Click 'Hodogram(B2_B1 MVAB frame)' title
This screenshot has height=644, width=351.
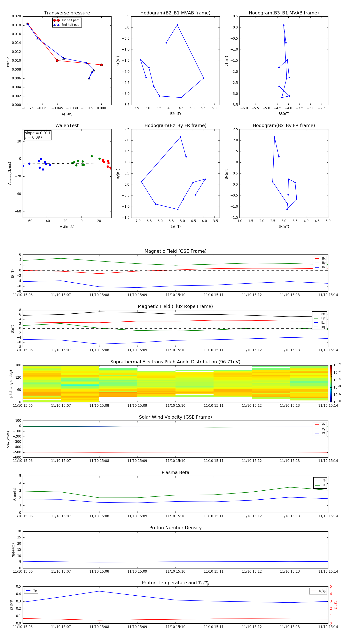point(175,13)
